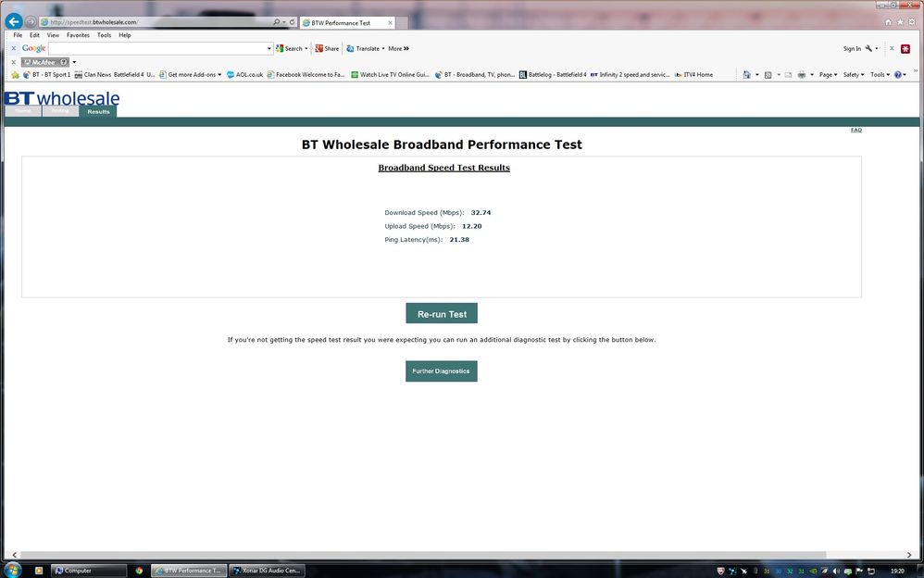Click the command bar Print icon
The image size is (924, 578).
802,75
